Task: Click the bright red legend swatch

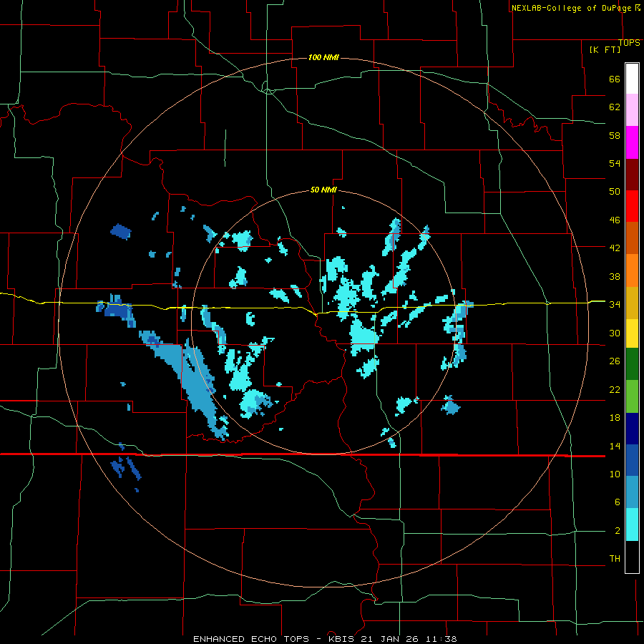Action: [x=632, y=206]
